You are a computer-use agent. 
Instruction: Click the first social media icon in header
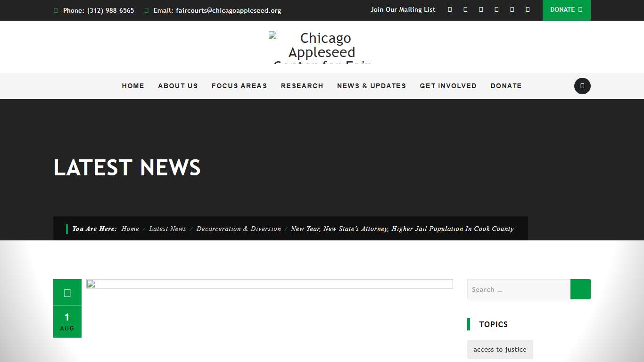click(x=449, y=9)
